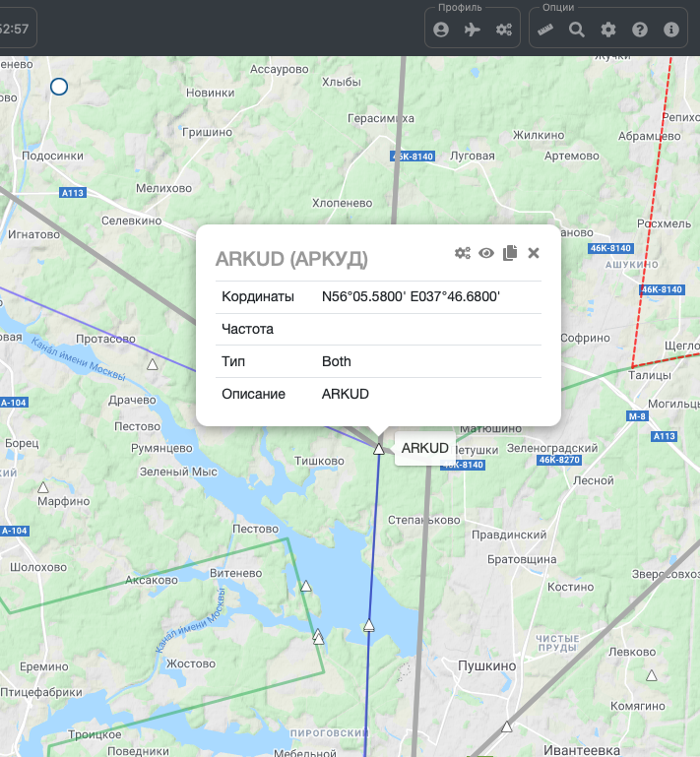Click the ARKUD coordinates value

point(411,296)
